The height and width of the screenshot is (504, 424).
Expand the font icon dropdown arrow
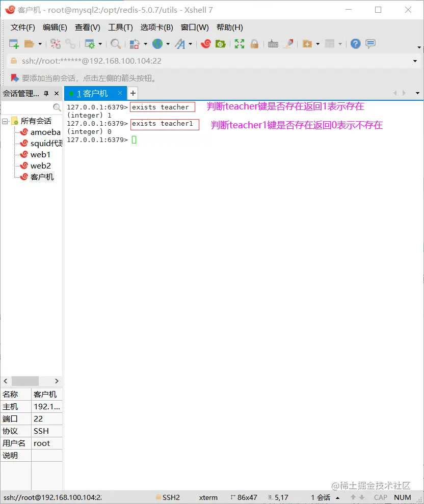191,44
